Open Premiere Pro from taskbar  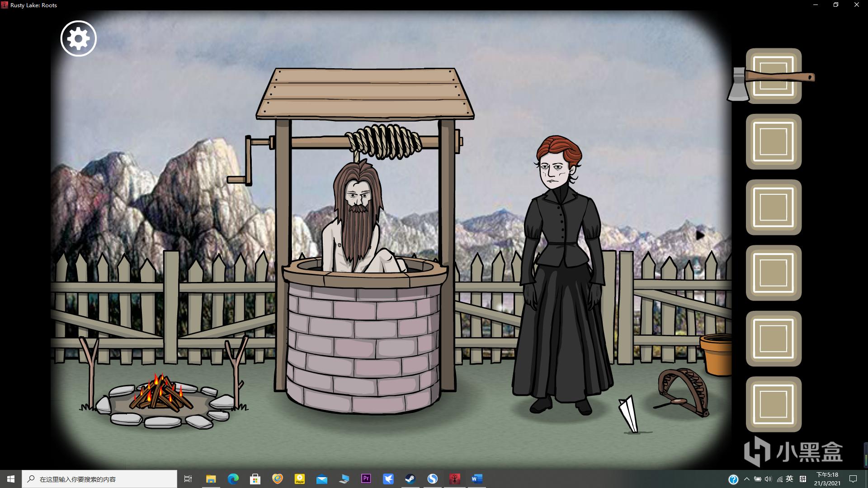(x=366, y=479)
